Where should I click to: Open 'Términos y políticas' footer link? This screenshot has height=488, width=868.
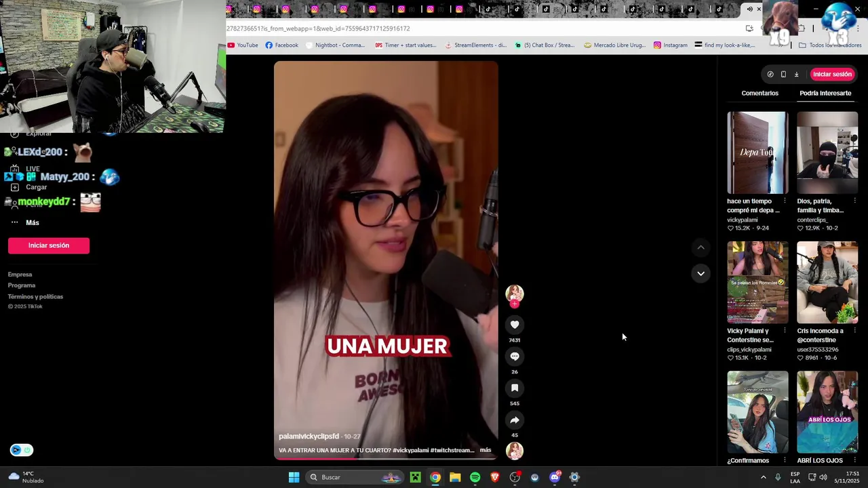[35, 296]
